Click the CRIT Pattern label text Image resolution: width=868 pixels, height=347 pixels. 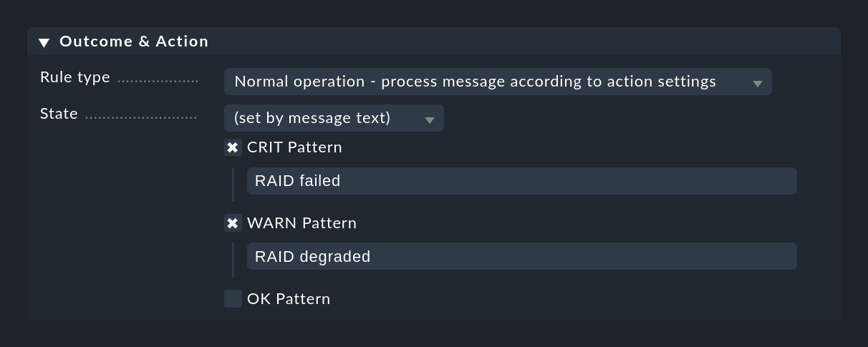click(x=294, y=147)
